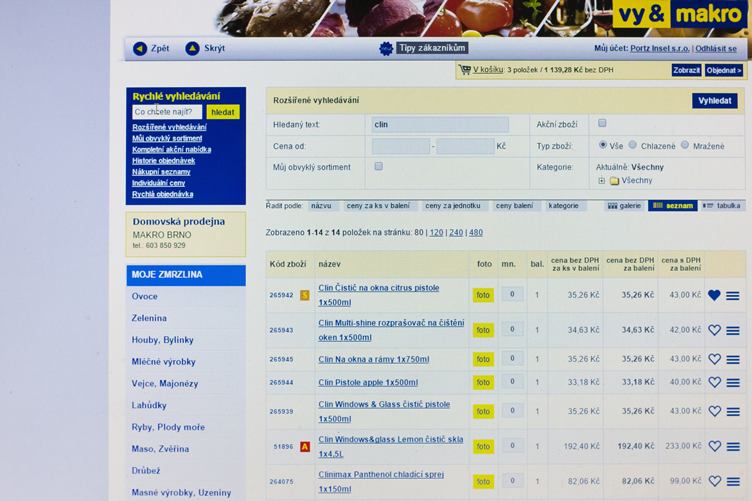This screenshot has width=752, height=501.
Task: Click the Objednat button
Action: (x=724, y=70)
